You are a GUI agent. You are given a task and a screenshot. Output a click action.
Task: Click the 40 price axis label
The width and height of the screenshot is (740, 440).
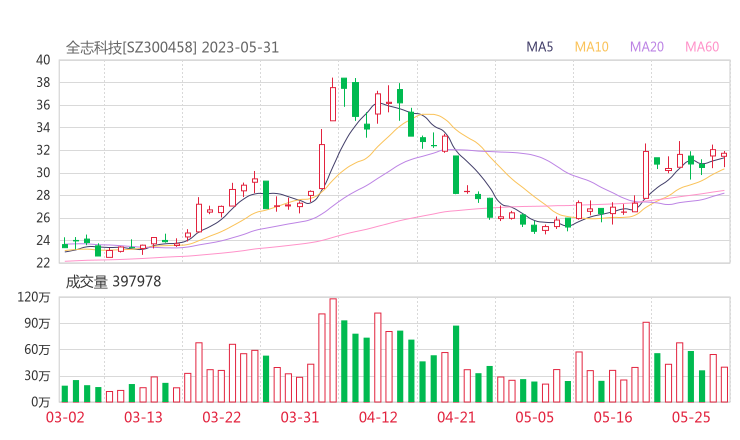43,60
